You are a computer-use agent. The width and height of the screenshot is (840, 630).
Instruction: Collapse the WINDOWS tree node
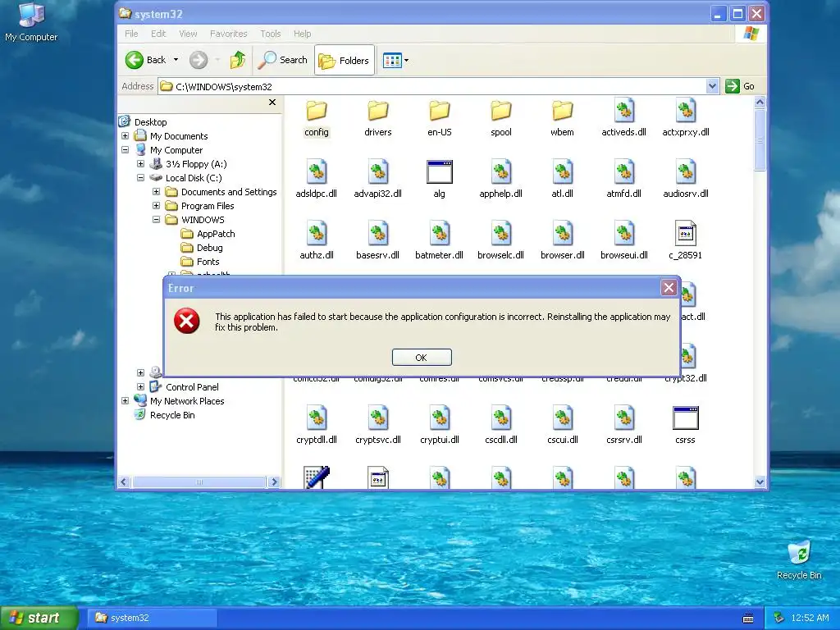tap(157, 220)
